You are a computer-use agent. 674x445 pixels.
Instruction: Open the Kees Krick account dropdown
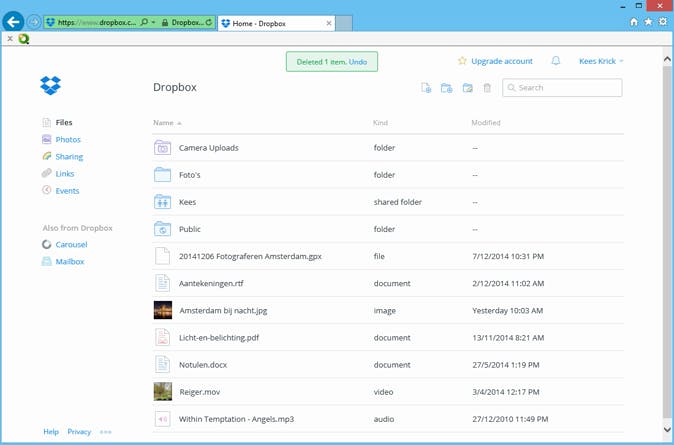tap(601, 61)
